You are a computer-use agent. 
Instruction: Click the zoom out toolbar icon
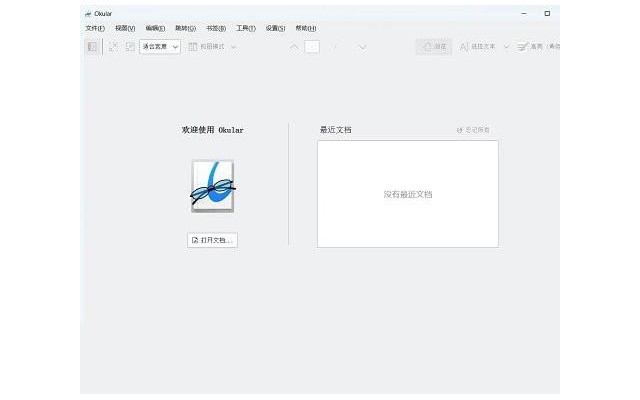click(113, 47)
